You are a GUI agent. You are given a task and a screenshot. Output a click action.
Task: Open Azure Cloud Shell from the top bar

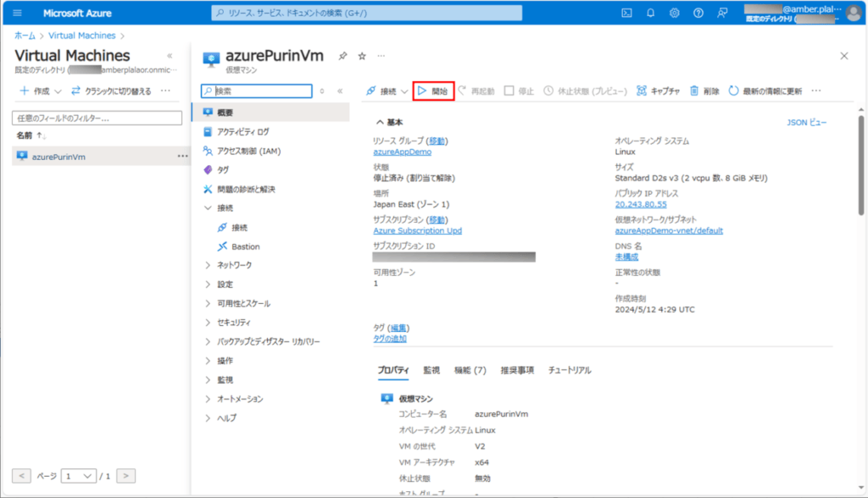pyautogui.click(x=626, y=12)
